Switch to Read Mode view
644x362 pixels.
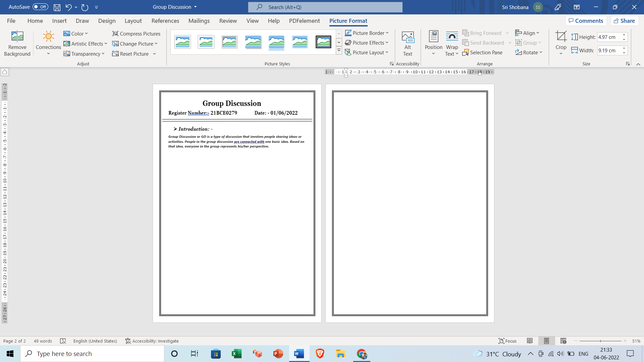[x=530, y=341]
